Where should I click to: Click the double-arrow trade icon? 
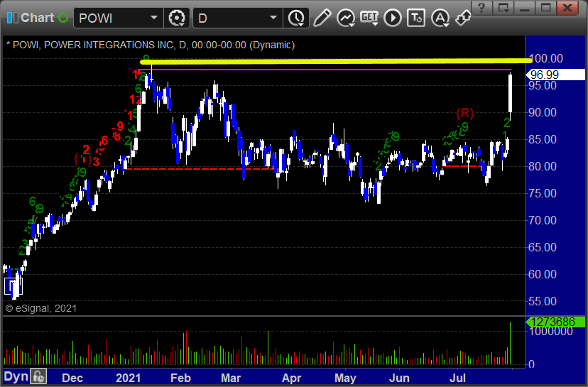pos(463,18)
